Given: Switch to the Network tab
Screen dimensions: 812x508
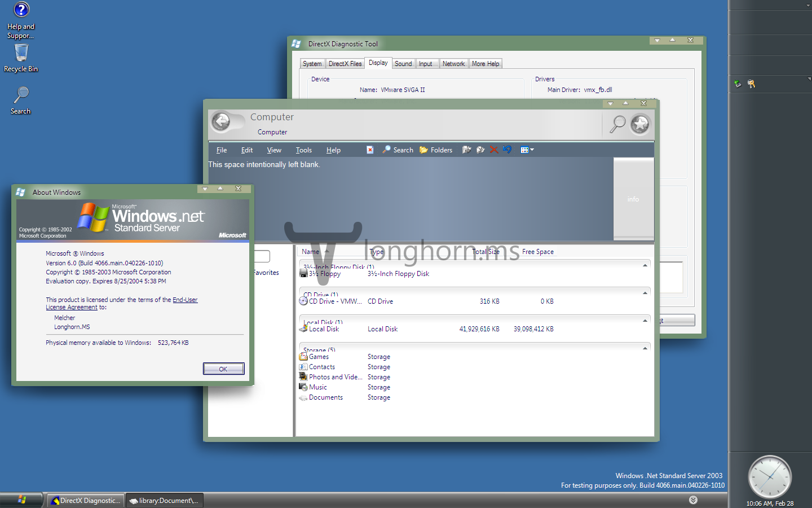Looking at the screenshot, I should [454, 64].
